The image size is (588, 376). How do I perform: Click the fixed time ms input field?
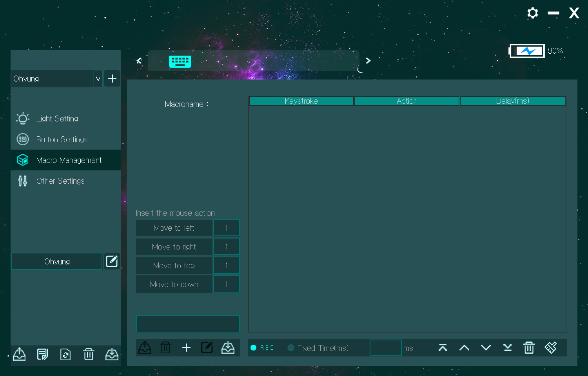coord(385,348)
